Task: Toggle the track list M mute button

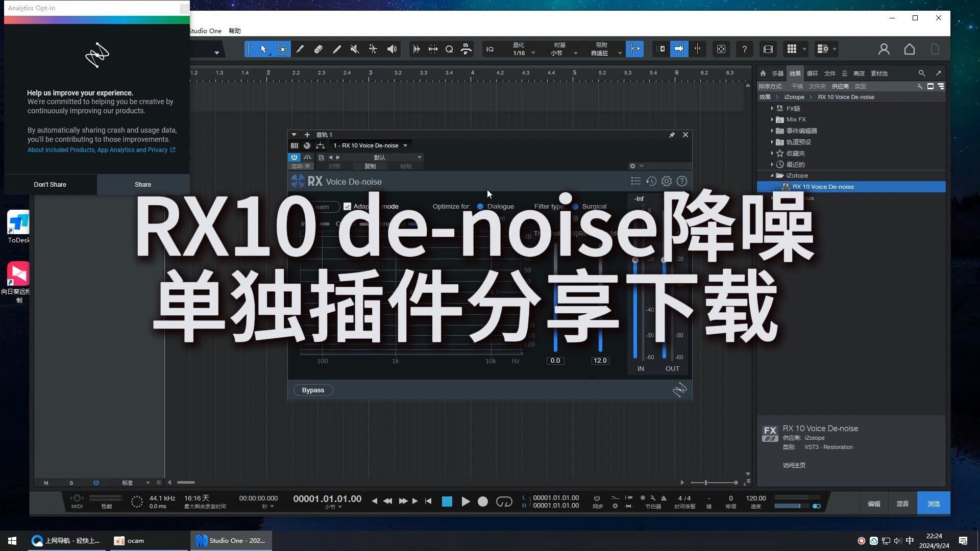Action: (x=46, y=483)
